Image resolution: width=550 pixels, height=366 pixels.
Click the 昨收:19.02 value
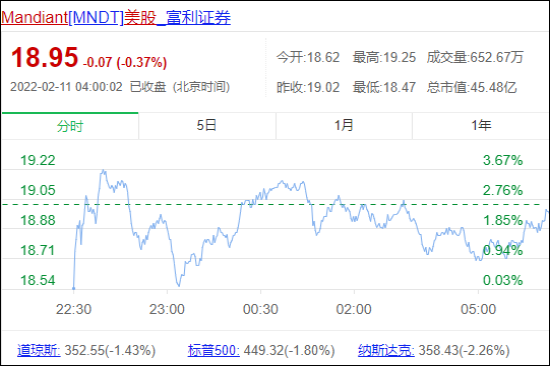click(x=308, y=87)
